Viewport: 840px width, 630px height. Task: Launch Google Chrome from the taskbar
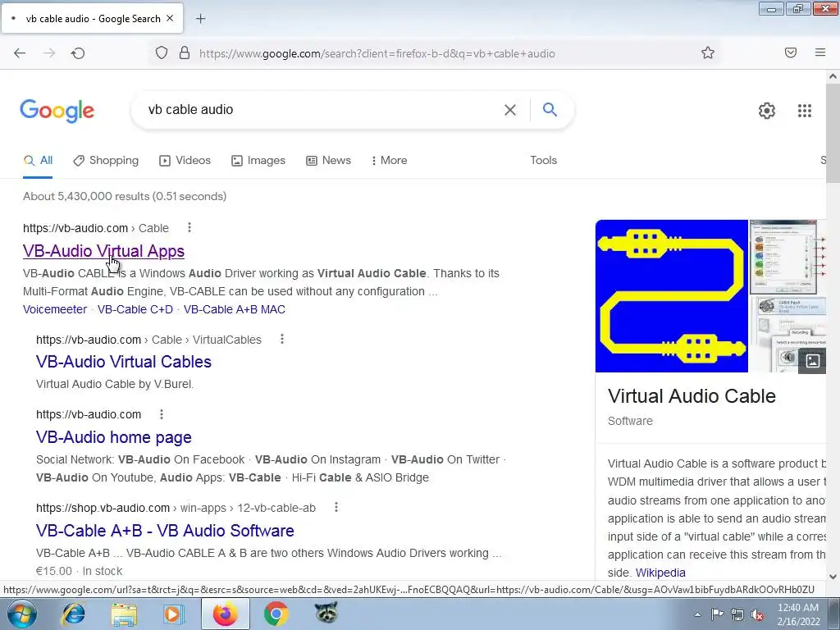pos(276,614)
